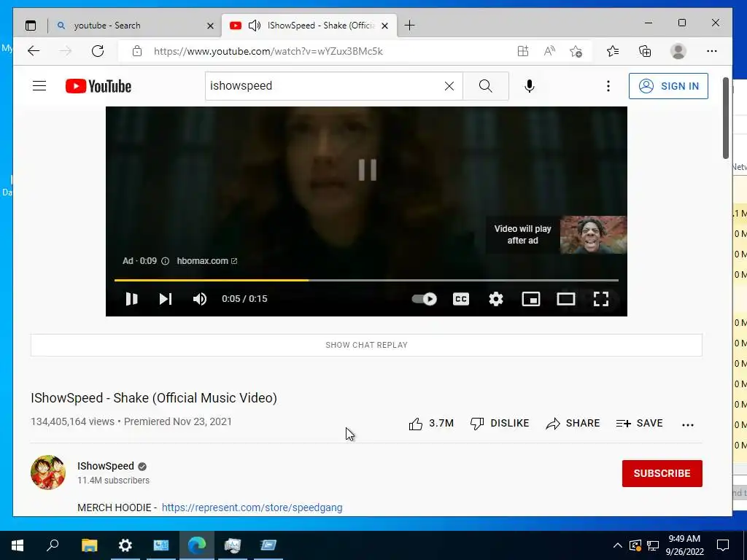Open the IShowSpeed channel name link
This screenshot has width=747, height=560.
pyautogui.click(x=106, y=466)
